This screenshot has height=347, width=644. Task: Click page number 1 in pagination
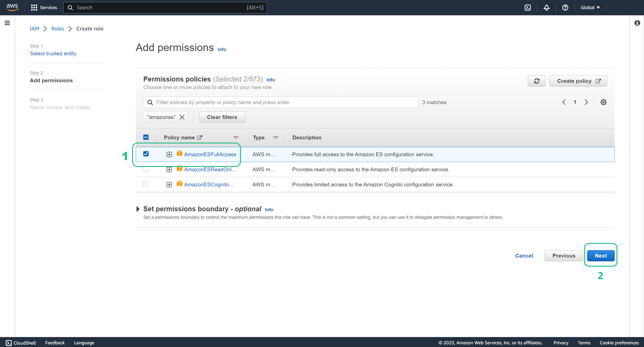575,102
